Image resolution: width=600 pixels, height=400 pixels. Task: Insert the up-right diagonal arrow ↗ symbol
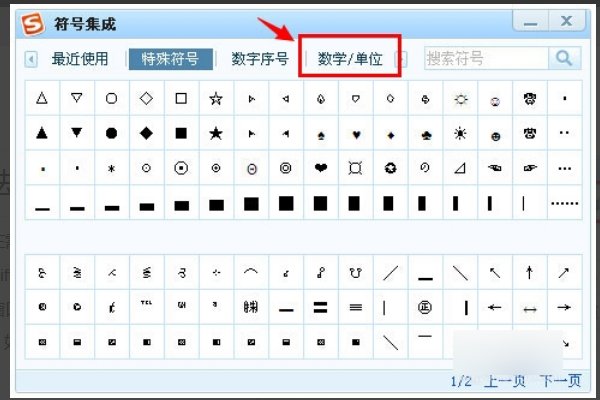click(x=565, y=273)
